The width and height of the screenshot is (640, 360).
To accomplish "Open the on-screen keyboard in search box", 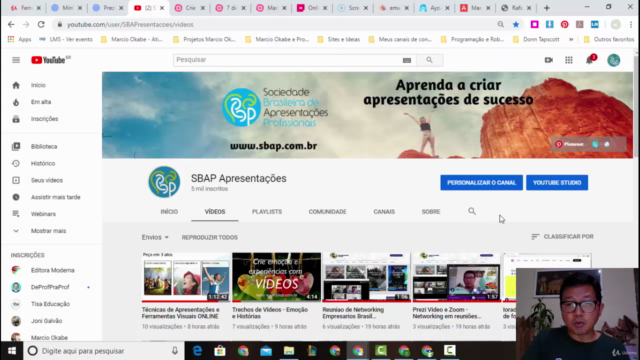I will click(407, 60).
